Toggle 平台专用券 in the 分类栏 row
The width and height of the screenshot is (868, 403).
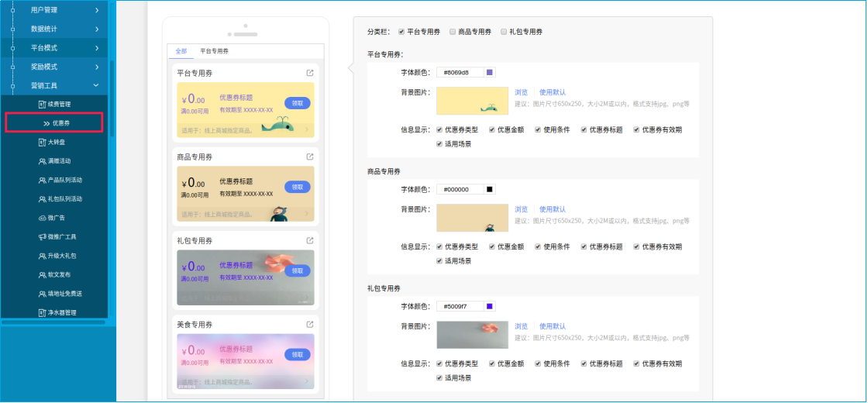click(401, 32)
